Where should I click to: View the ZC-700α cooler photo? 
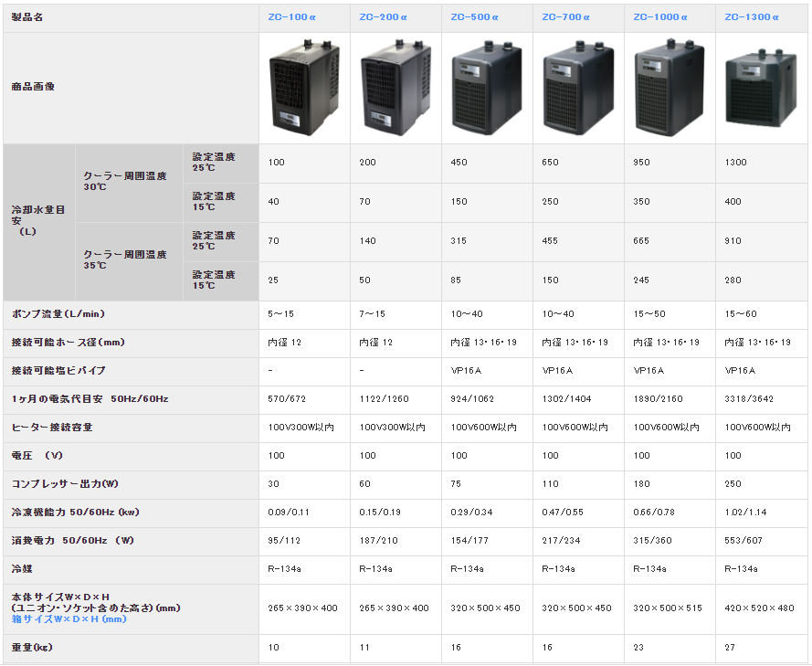(577, 89)
